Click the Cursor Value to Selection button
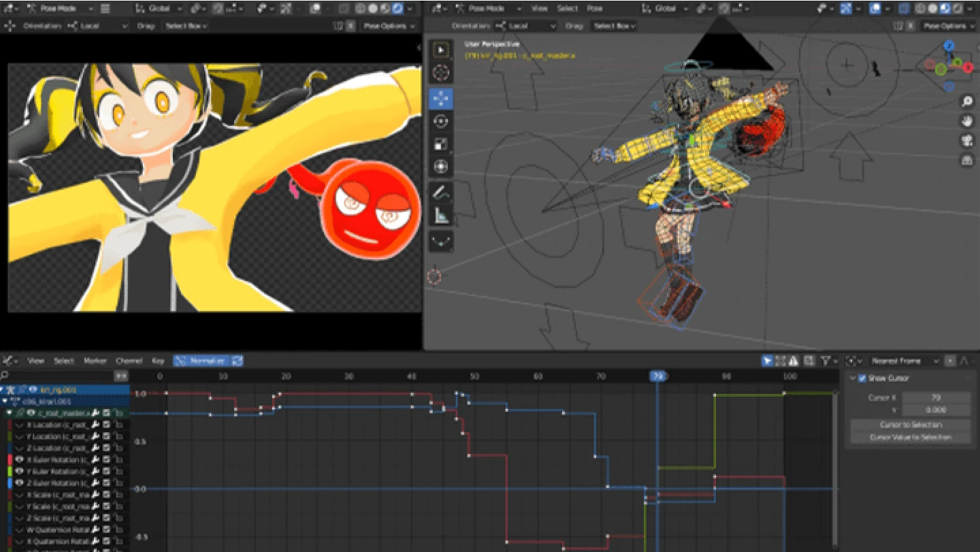Image resolution: width=980 pixels, height=552 pixels. click(910, 437)
